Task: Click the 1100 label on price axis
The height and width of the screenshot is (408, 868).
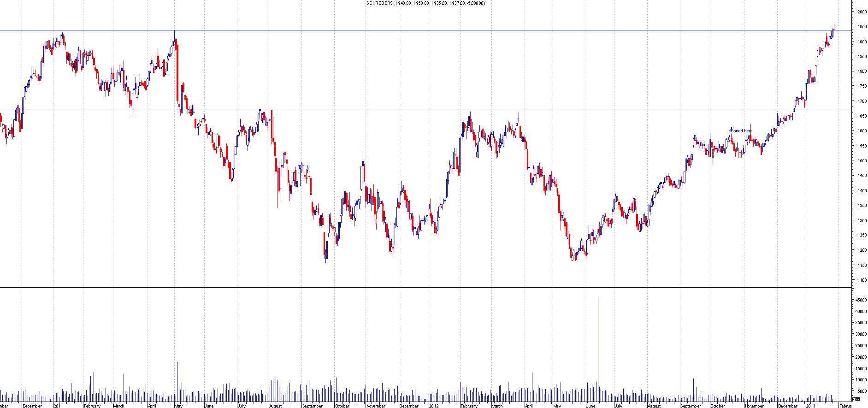Action: pyautogui.click(x=862, y=280)
